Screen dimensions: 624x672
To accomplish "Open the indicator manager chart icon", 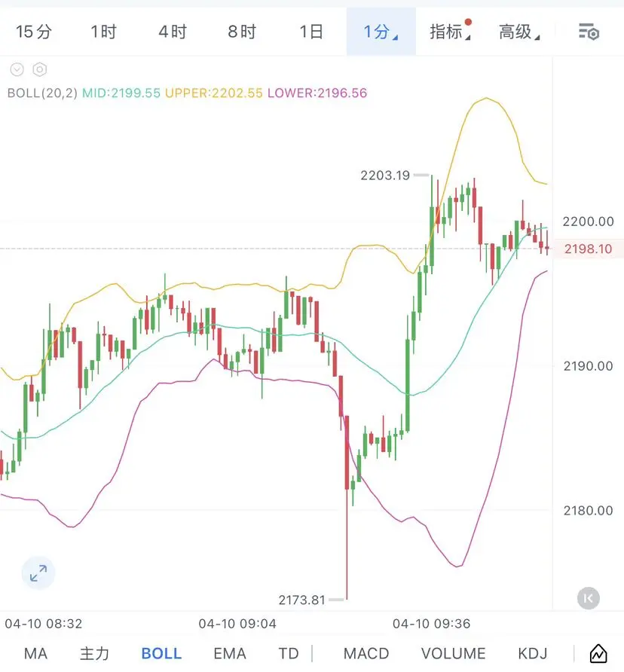I will click(x=598, y=654).
